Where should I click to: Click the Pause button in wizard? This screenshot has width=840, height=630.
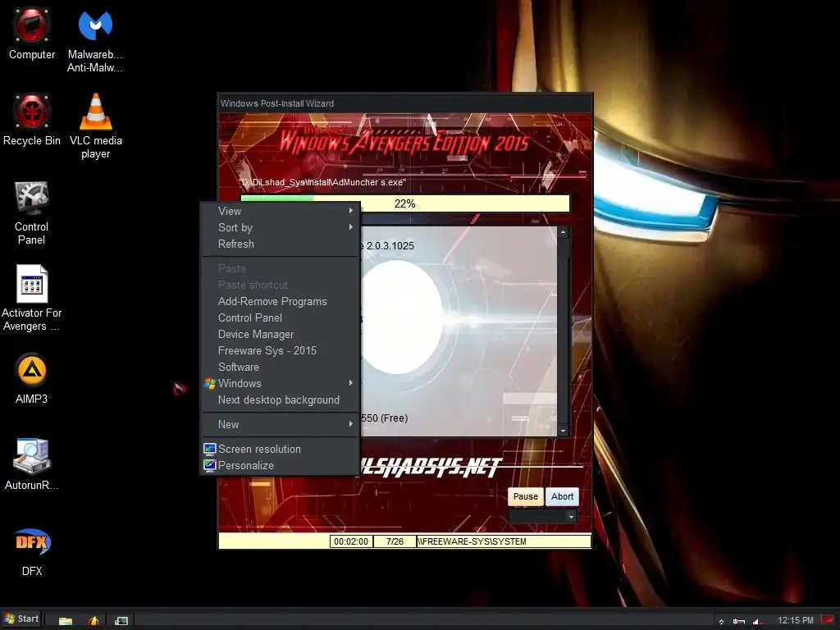tap(526, 496)
